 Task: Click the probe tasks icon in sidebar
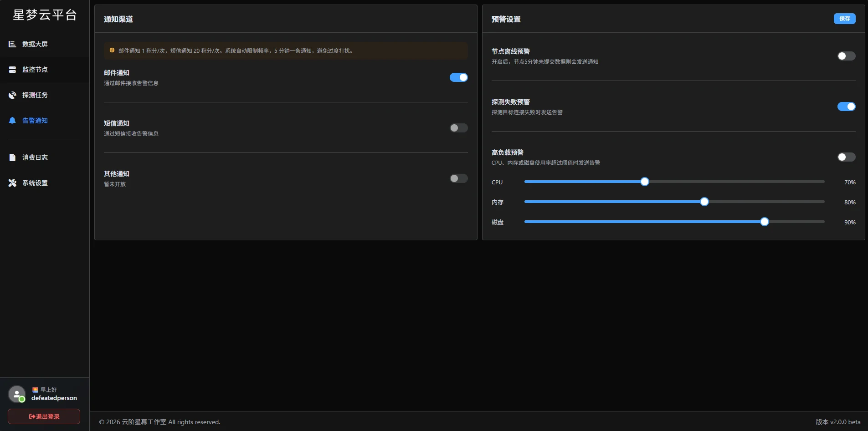pyautogui.click(x=12, y=95)
